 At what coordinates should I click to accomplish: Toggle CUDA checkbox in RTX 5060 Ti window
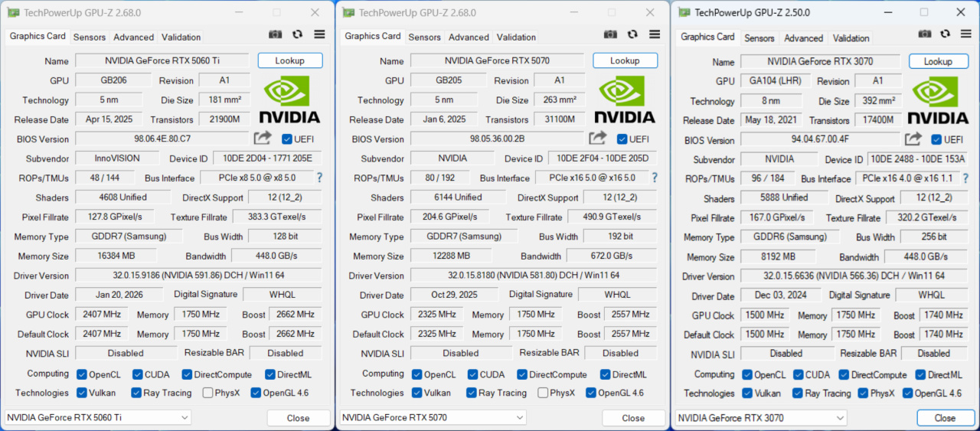coord(138,374)
